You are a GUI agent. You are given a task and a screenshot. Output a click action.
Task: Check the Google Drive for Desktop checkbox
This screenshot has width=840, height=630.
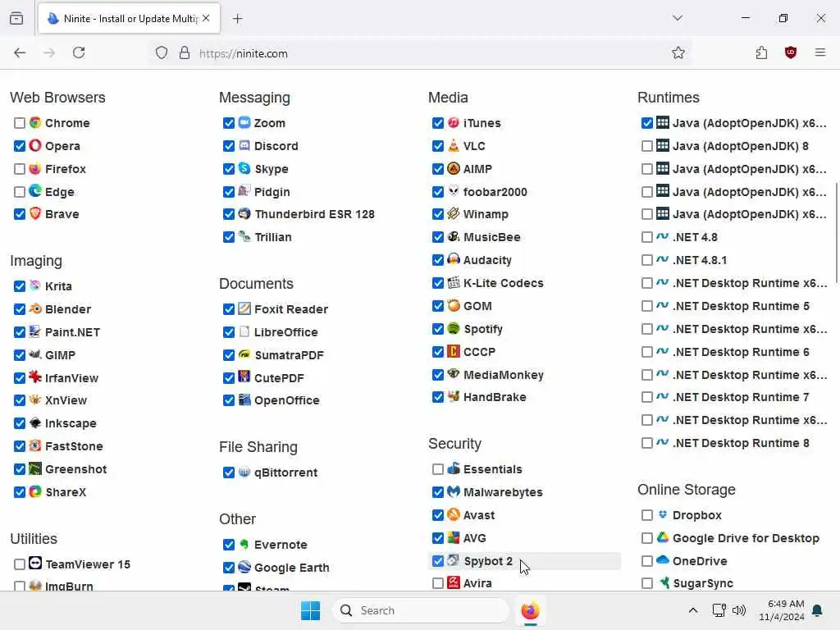[647, 538]
